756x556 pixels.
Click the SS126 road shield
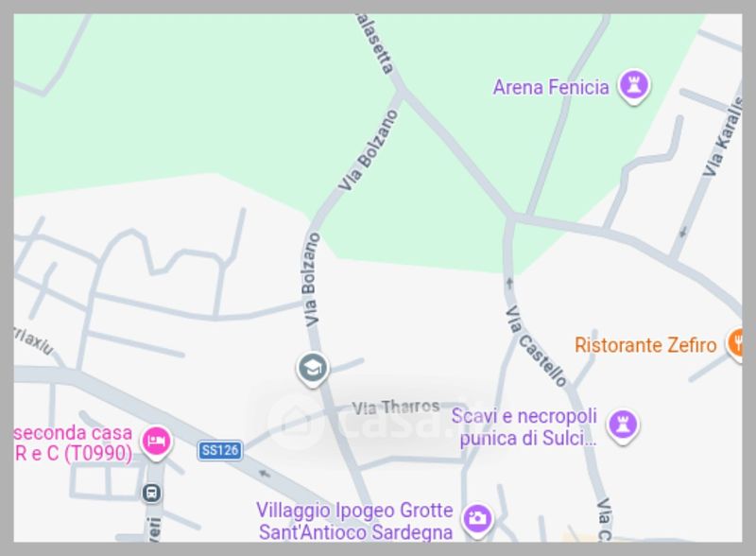click(220, 451)
